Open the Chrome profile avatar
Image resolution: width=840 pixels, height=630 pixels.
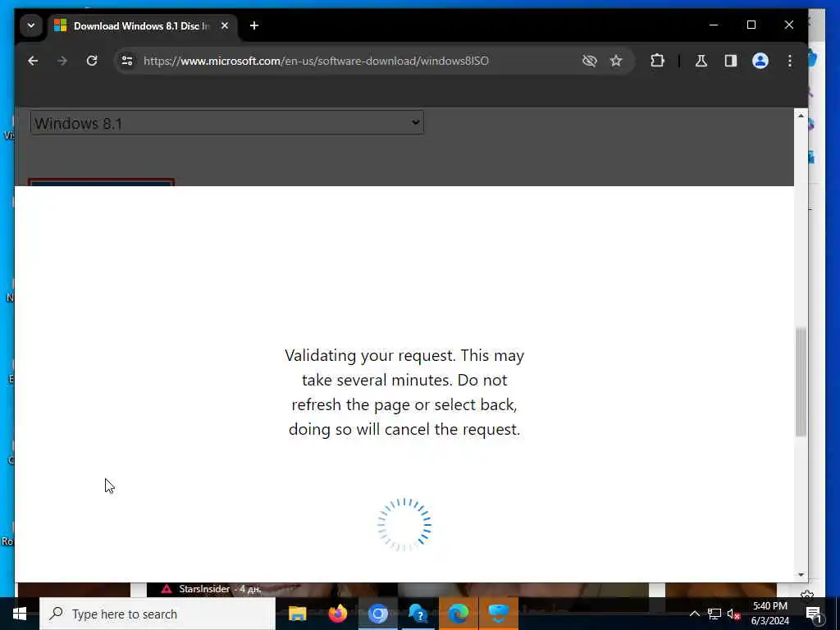760,61
